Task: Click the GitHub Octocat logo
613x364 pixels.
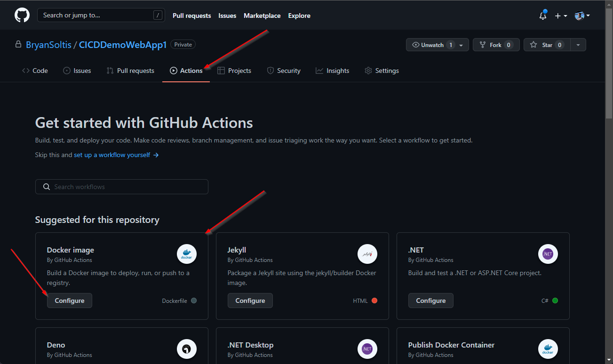Action: point(22,16)
